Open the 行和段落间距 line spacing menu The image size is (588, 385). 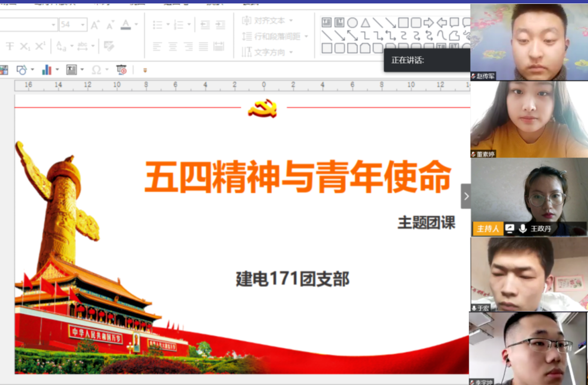(x=306, y=36)
